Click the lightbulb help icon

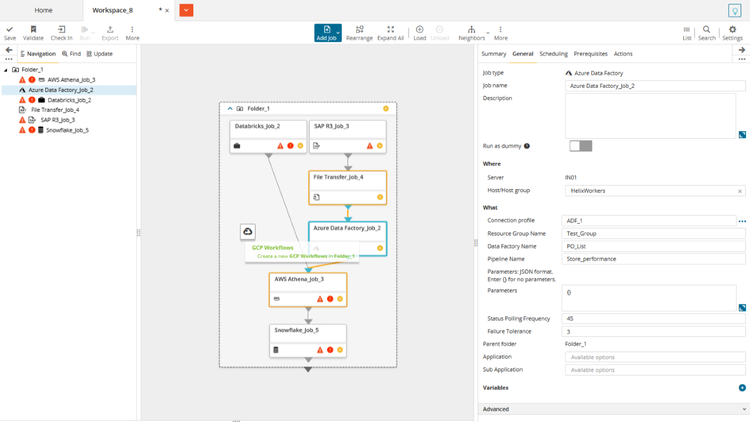coord(735,10)
